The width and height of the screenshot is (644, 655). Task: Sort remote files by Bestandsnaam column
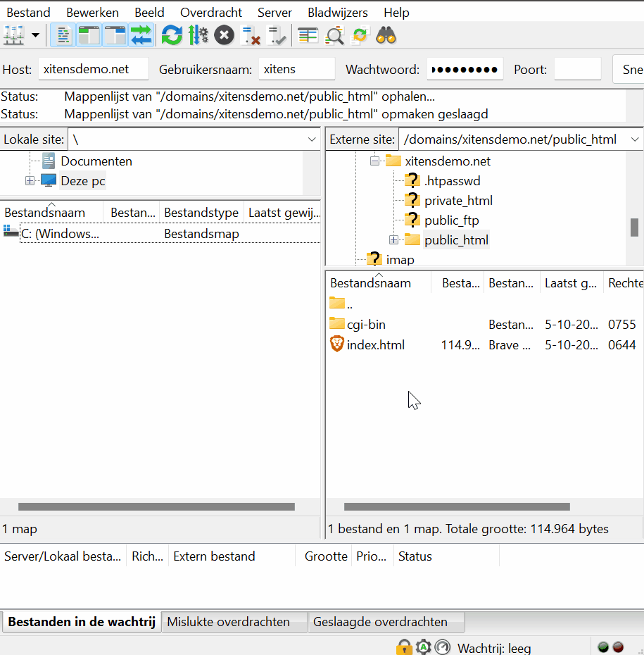pyautogui.click(x=379, y=283)
